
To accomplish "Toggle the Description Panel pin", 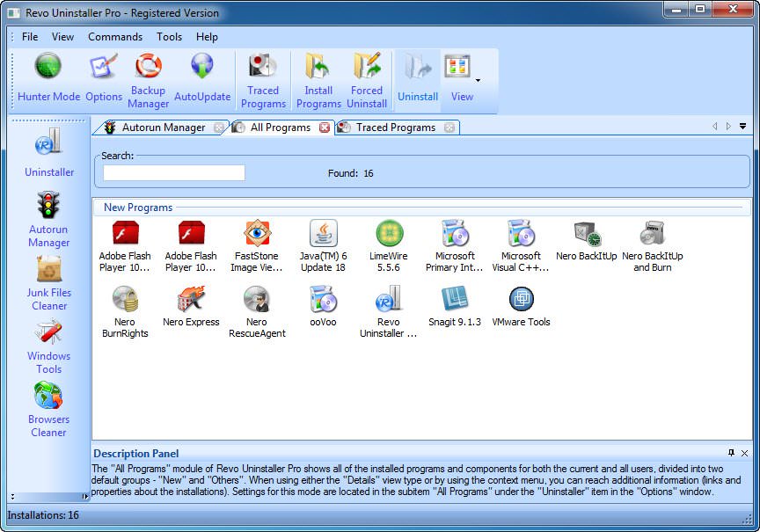I will pyautogui.click(x=731, y=453).
